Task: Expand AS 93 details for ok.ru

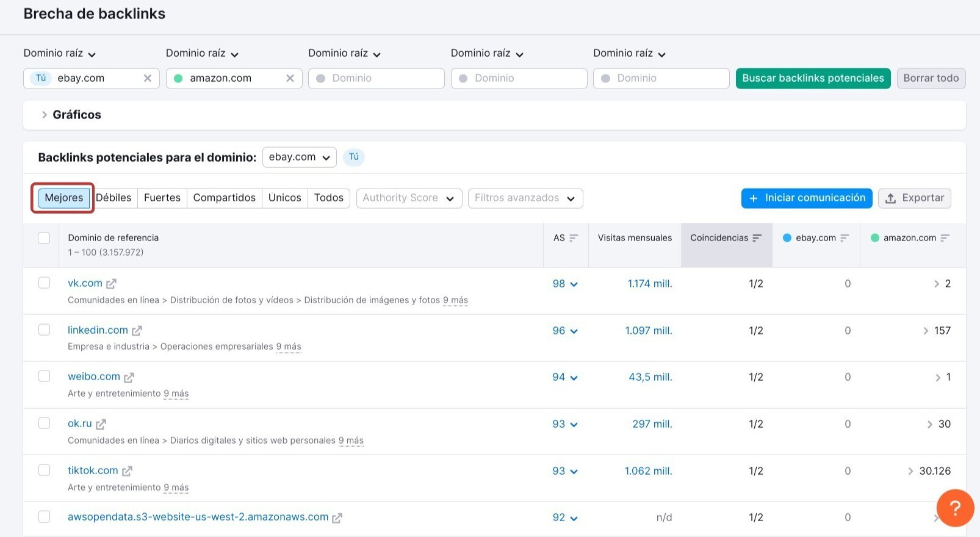Action: click(565, 424)
